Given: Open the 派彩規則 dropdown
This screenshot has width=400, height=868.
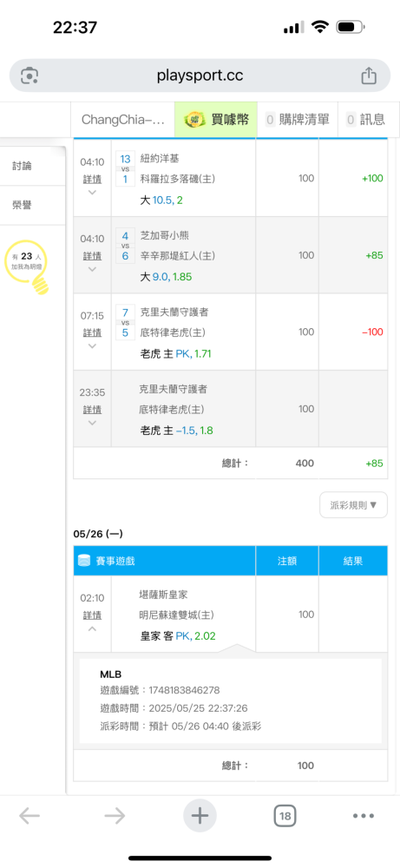Looking at the screenshot, I should tap(353, 505).
